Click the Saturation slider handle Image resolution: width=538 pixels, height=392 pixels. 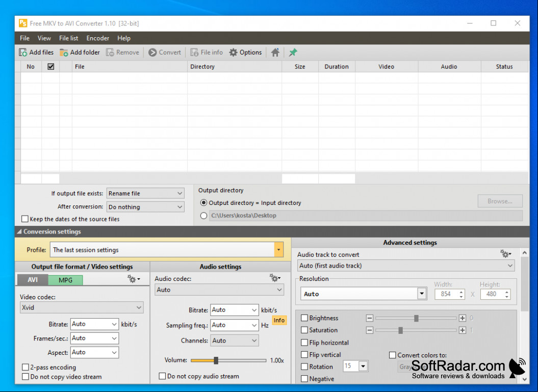400,330
